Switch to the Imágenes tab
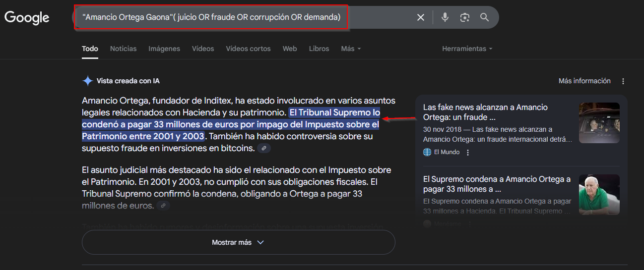Viewport: 644px width, 270px height. pos(164,49)
